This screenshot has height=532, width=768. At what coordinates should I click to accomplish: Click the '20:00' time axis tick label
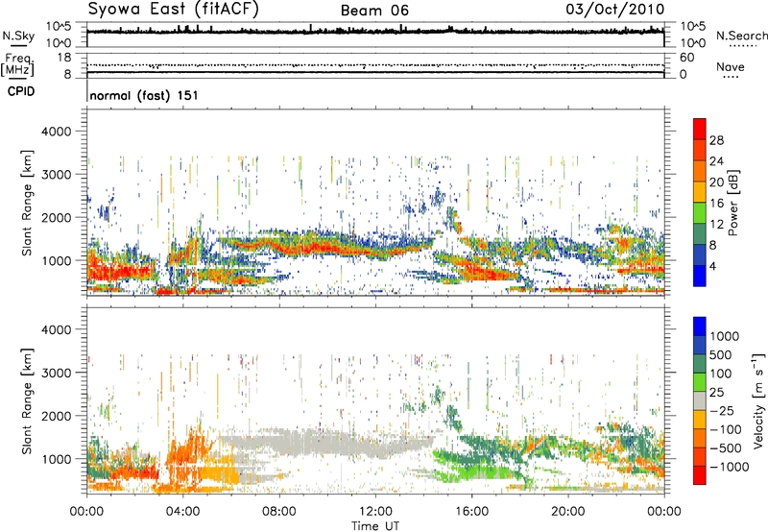point(567,512)
